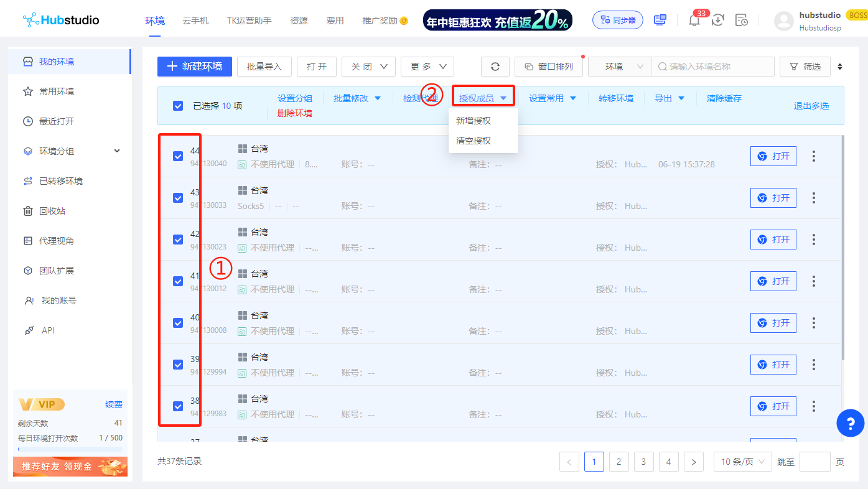This screenshot has width=868, height=489.
Task: Open 回收站 in the sidebar
Action: pyautogui.click(x=69, y=211)
